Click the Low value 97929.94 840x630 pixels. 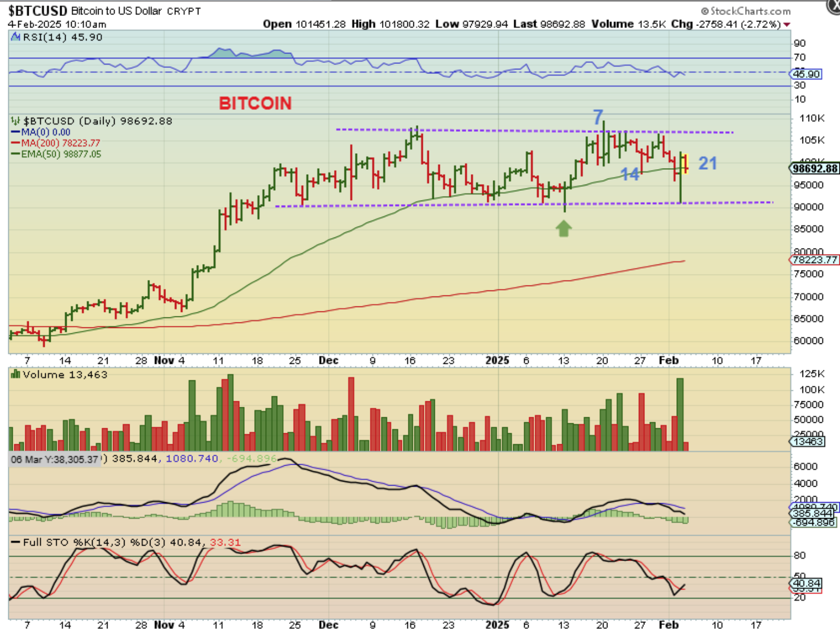pos(485,24)
